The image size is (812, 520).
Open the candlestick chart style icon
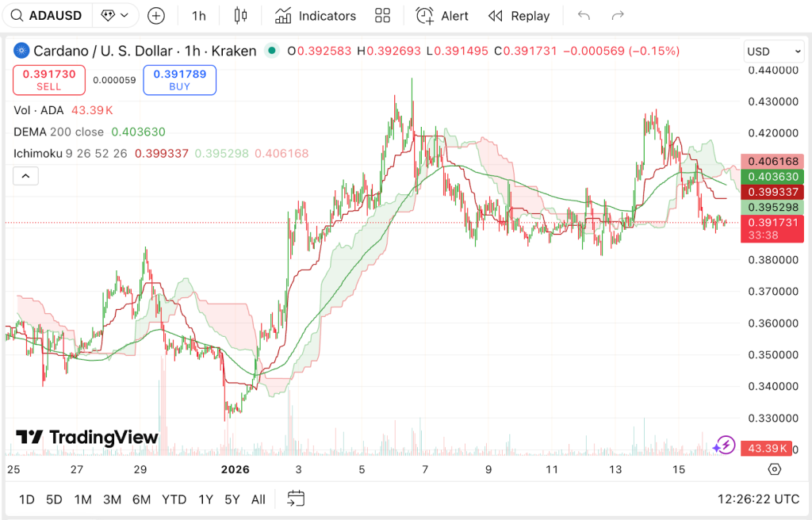[241, 16]
